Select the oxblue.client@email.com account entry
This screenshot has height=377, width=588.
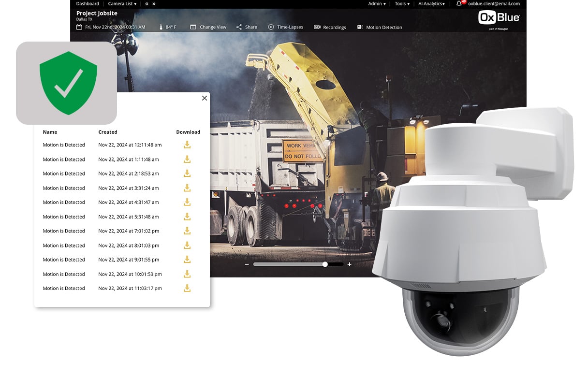point(494,3)
